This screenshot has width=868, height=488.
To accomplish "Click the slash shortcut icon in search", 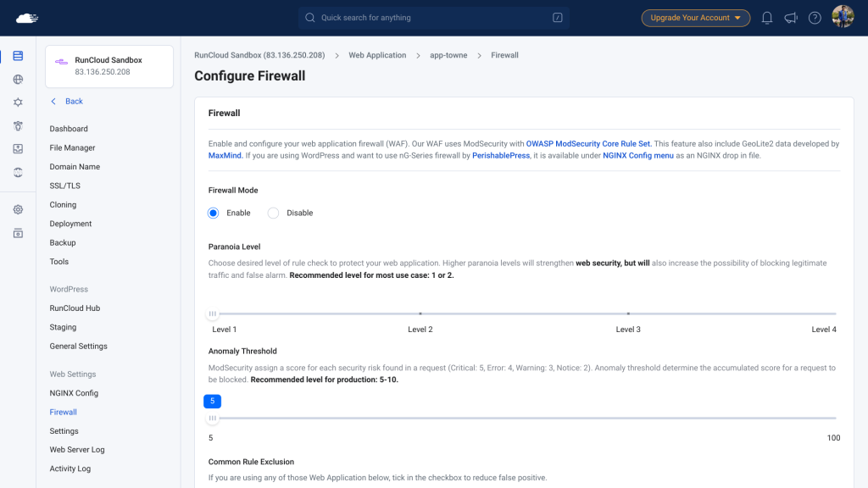I will [558, 18].
